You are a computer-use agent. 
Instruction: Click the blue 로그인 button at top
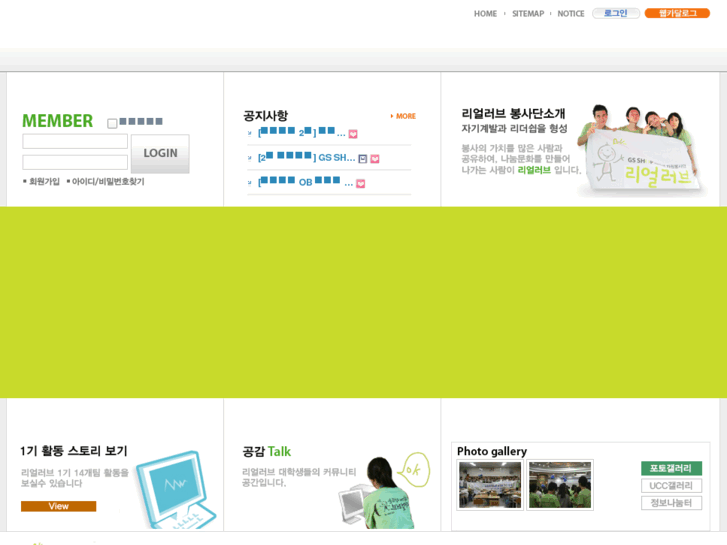616,13
